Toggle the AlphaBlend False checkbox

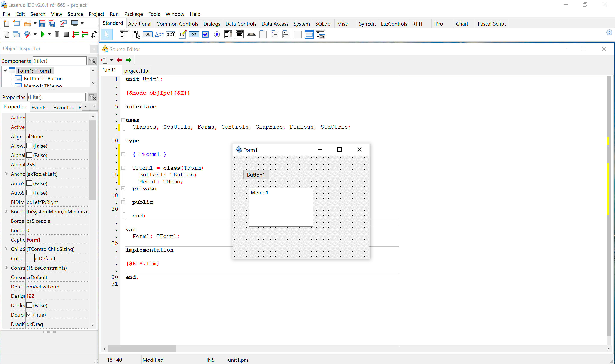pyautogui.click(x=29, y=155)
